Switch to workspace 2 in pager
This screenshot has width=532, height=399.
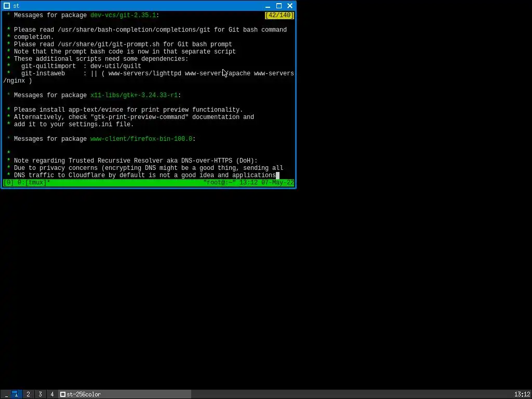coord(28,394)
